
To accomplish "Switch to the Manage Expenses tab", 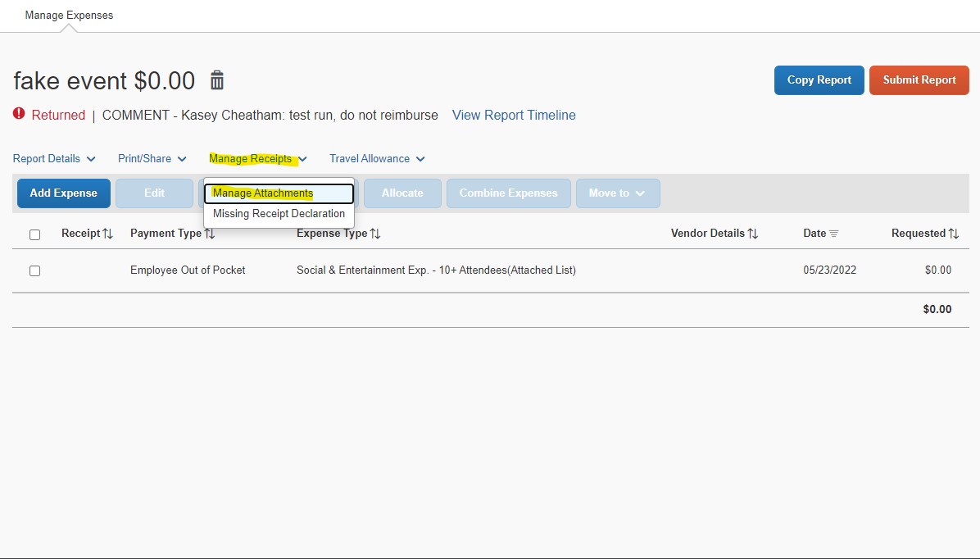I will coord(69,15).
